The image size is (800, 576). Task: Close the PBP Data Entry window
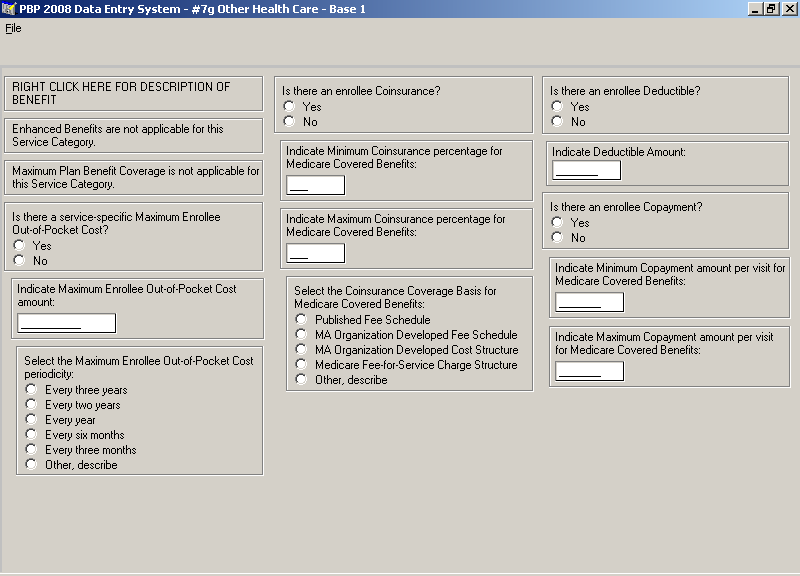789,9
